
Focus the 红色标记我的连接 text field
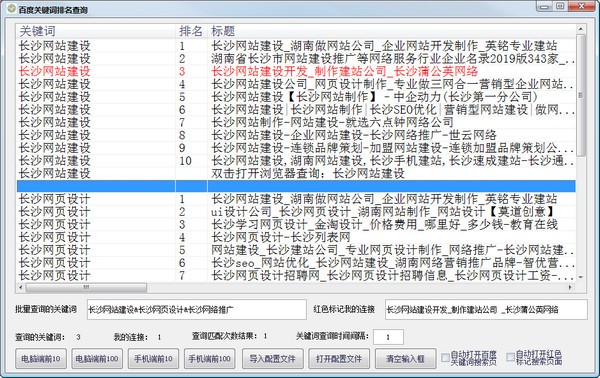coord(486,310)
